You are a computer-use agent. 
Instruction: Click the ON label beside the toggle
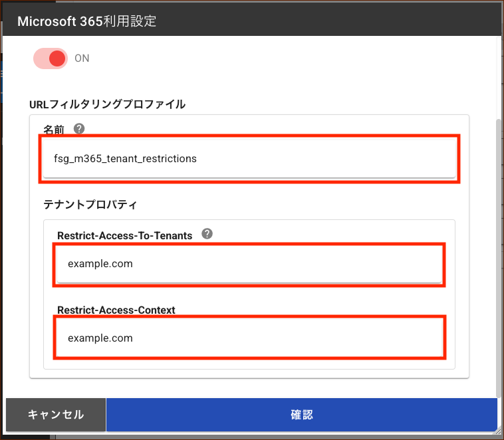82,58
